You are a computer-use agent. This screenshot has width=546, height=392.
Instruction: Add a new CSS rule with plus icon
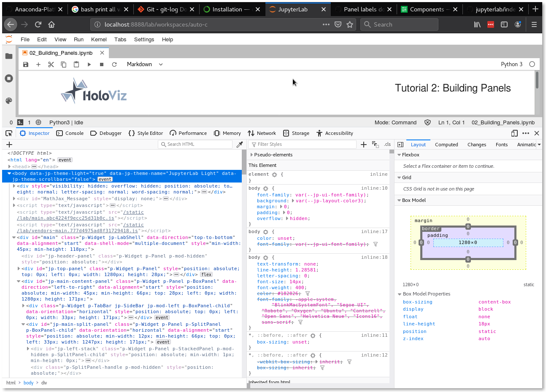(363, 144)
